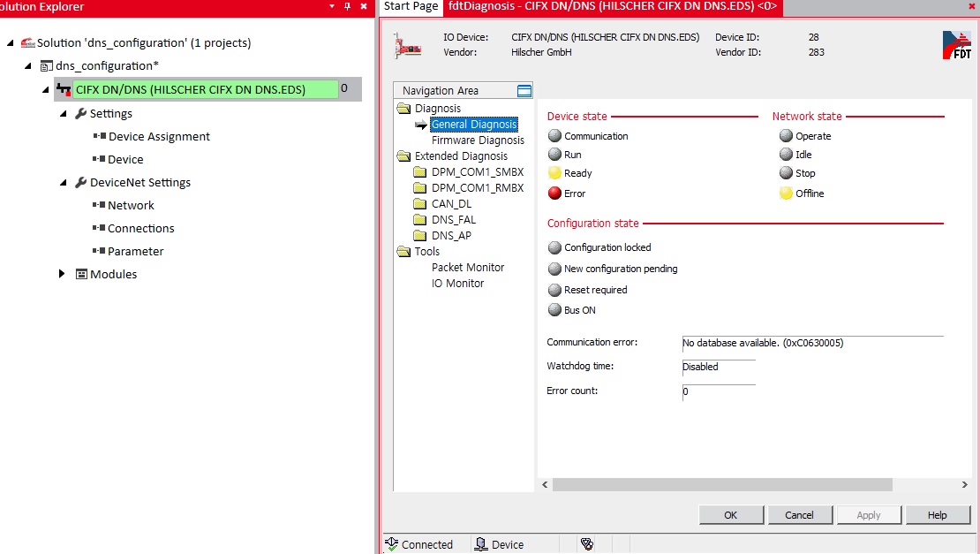Collapse the Solution 'dns_configuration' node
980x554 pixels.
[x=11, y=43]
